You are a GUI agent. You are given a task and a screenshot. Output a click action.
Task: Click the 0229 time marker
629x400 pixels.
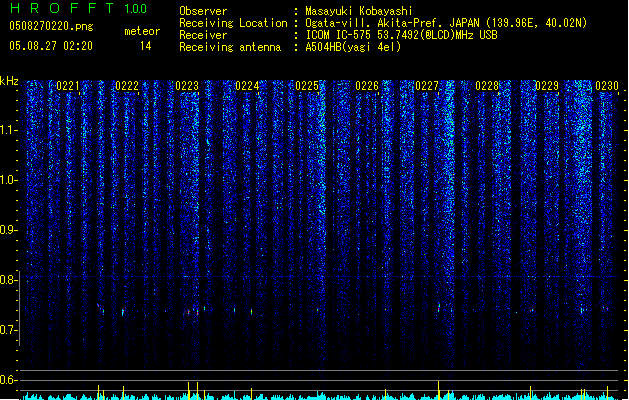pos(547,86)
